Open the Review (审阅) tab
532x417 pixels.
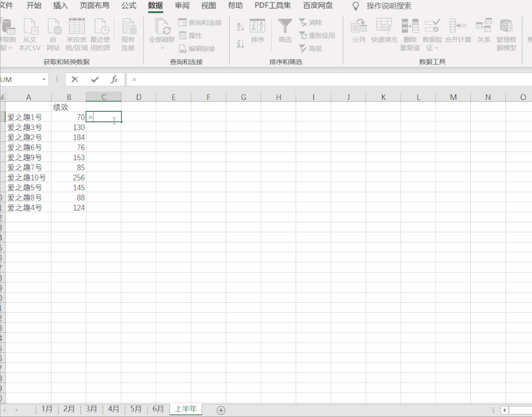(x=182, y=5)
